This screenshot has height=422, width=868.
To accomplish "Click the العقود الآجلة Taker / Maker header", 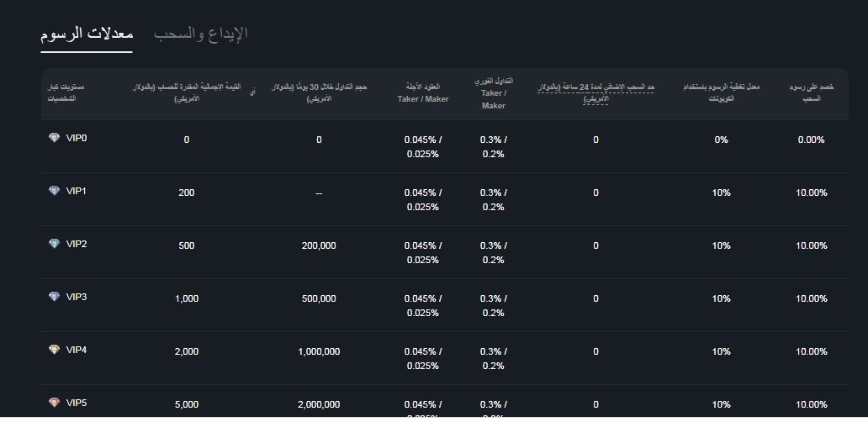I will pyautogui.click(x=423, y=93).
